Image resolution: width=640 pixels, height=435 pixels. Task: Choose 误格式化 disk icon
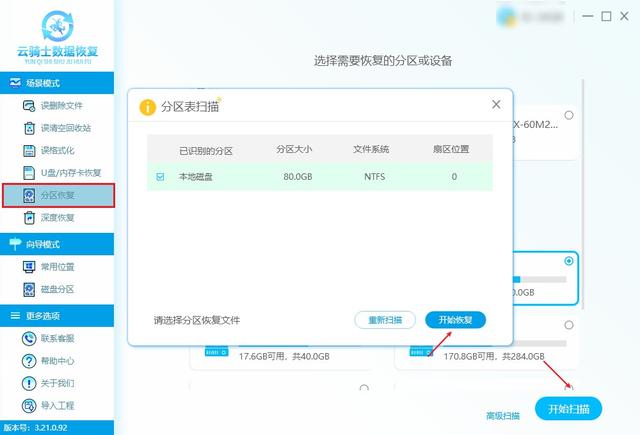click(29, 151)
